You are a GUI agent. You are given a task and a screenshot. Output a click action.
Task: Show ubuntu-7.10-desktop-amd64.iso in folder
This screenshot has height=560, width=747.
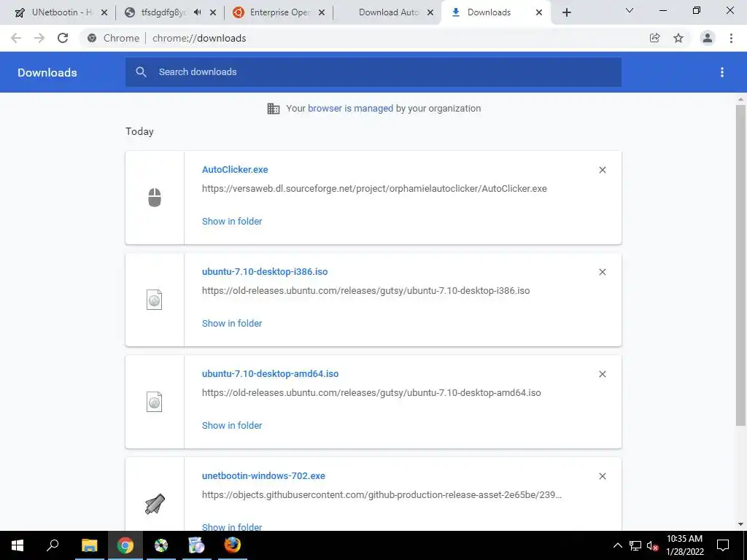232,425
